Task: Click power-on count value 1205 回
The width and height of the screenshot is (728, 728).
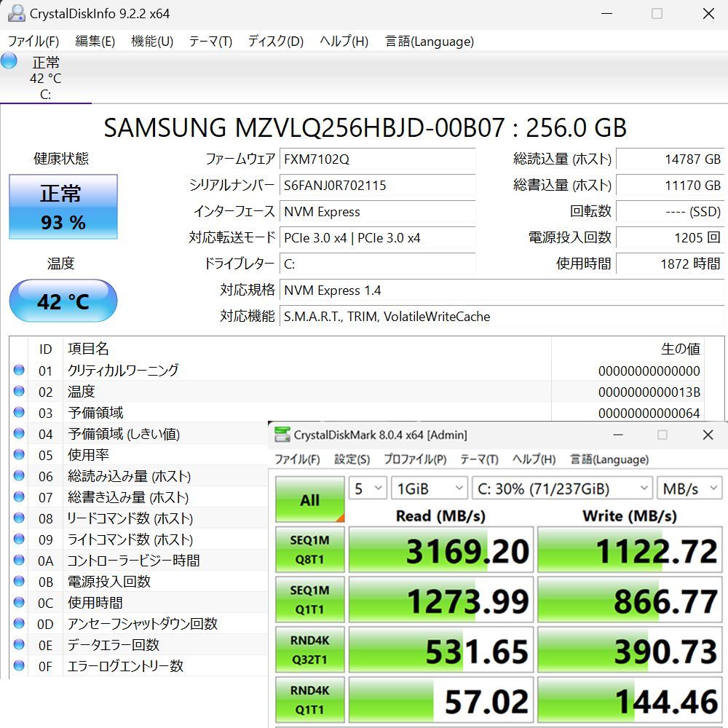Action: pos(670,238)
